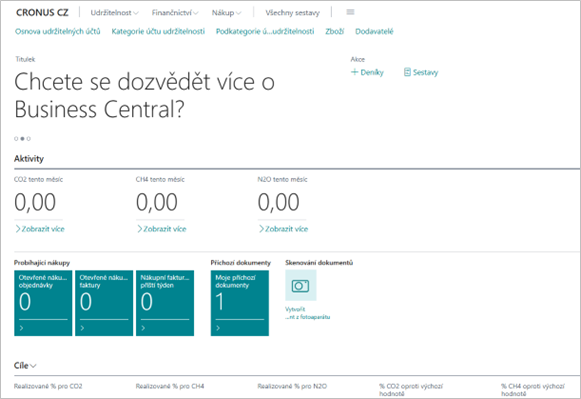Click the CRONUS CZ company name
The width and height of the screenshot is (581, 399).
[42, 13]
